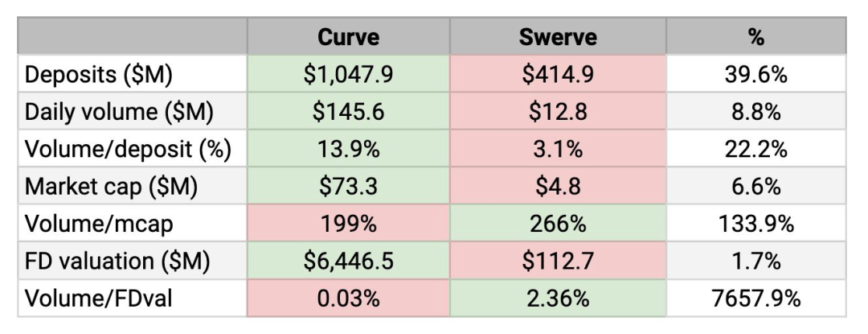Select the Swerve daily volume cell $12.8
This screenshot has width=868, height=334.
tap(558, 111)
